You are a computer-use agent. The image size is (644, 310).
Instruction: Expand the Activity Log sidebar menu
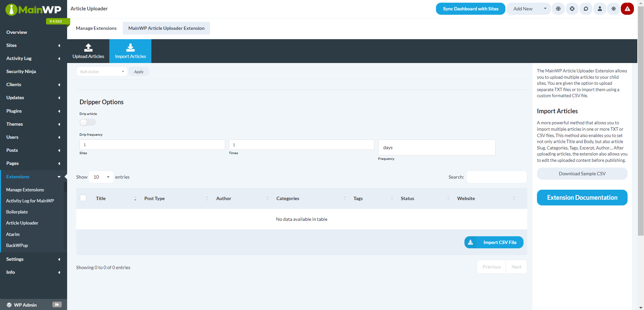(x=34, y=58)
